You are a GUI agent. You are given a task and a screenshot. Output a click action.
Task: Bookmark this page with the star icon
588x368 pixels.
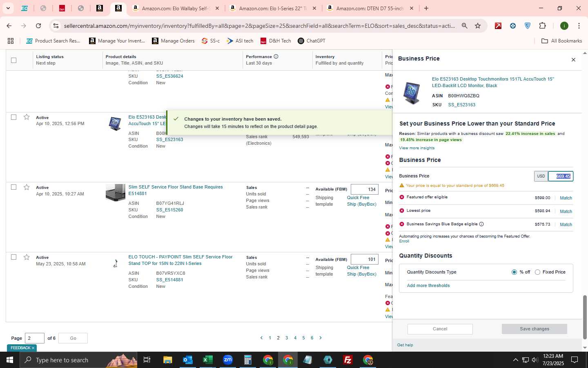click(478, 26)
